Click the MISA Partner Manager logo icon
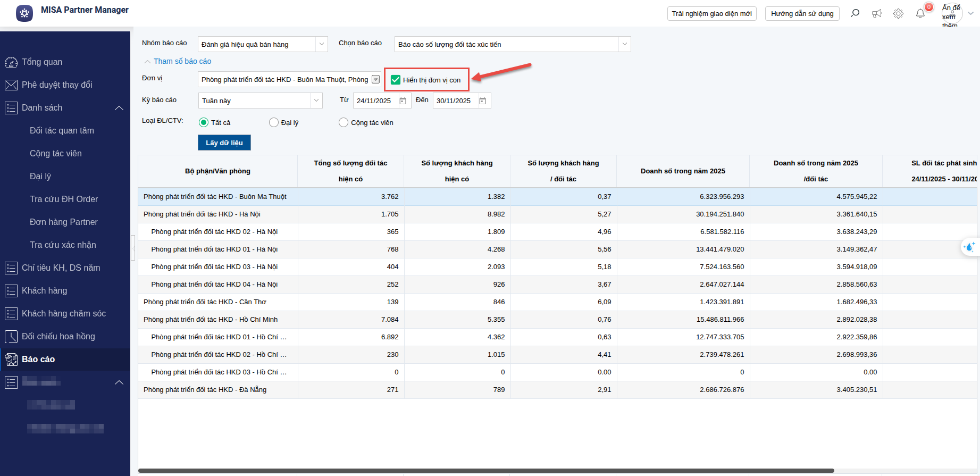 click(24, 13)
